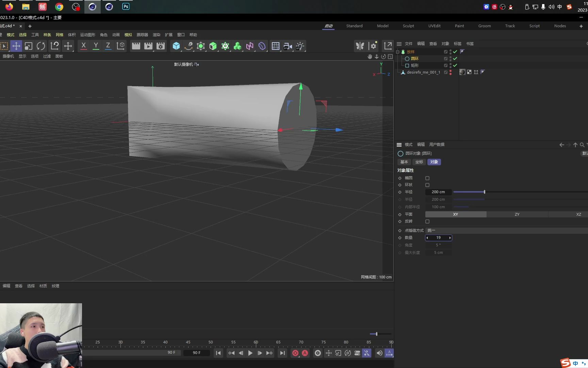Enable the 环状 checkbox
The image size is (588, 368).
point(427,185)
